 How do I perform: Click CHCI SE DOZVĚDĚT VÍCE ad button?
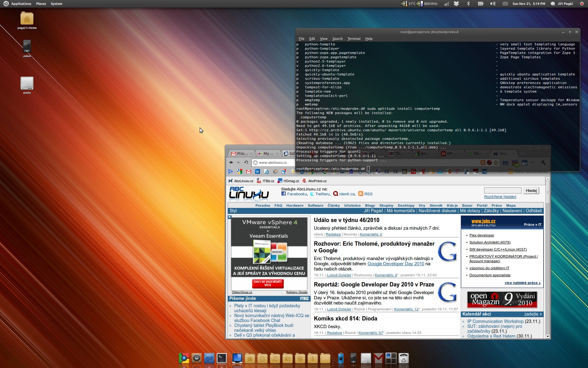[x=268, y=283]
